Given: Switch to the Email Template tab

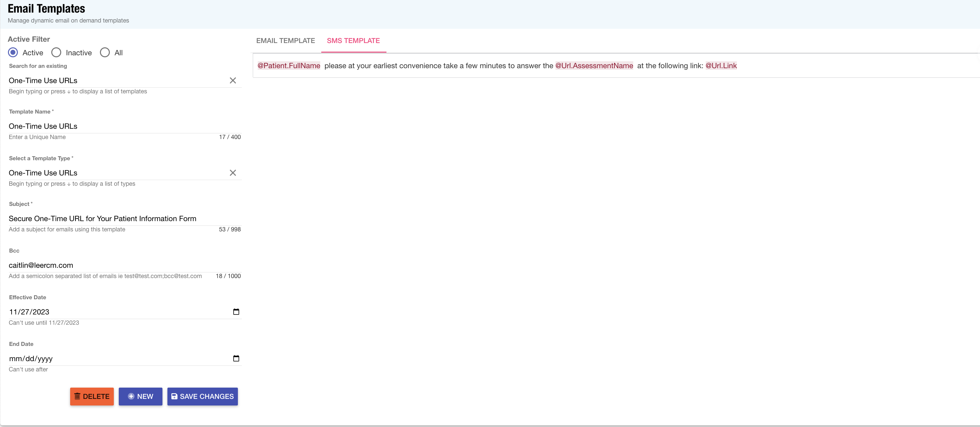Looking at the screenshot, I should [285, 41].
